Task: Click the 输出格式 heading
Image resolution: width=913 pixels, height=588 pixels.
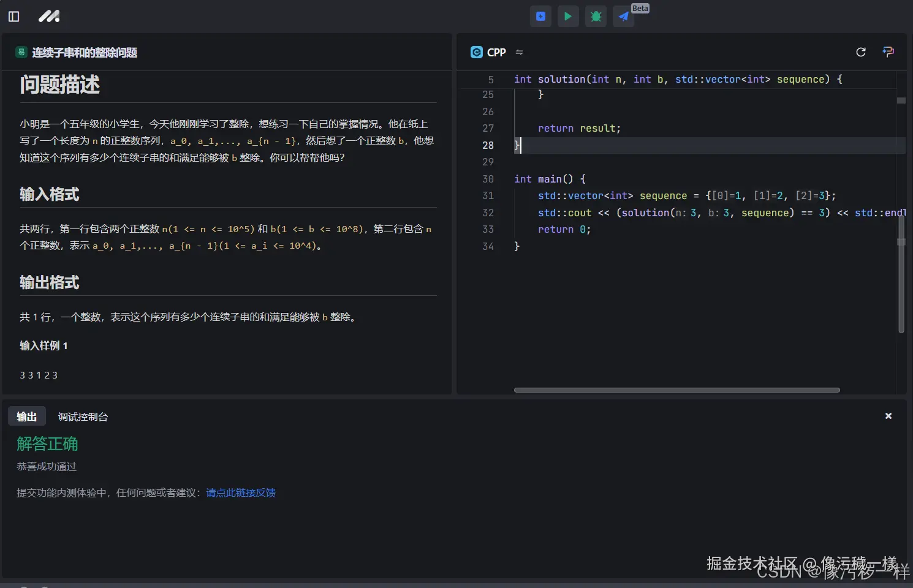Action: 50,282
